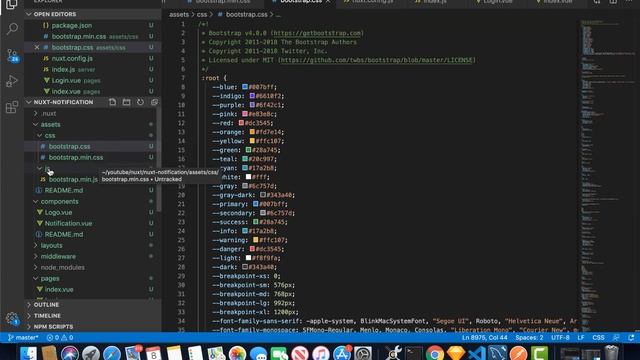
Task: Click New Folder icon in NUXT-NOTIFICATION header
Action: (x=127, y=102)
